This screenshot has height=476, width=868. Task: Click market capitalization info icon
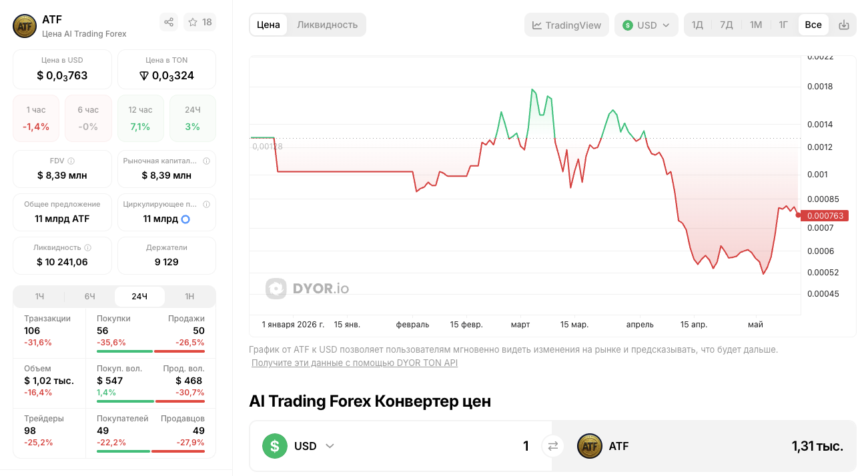click(x=206, y=161)
